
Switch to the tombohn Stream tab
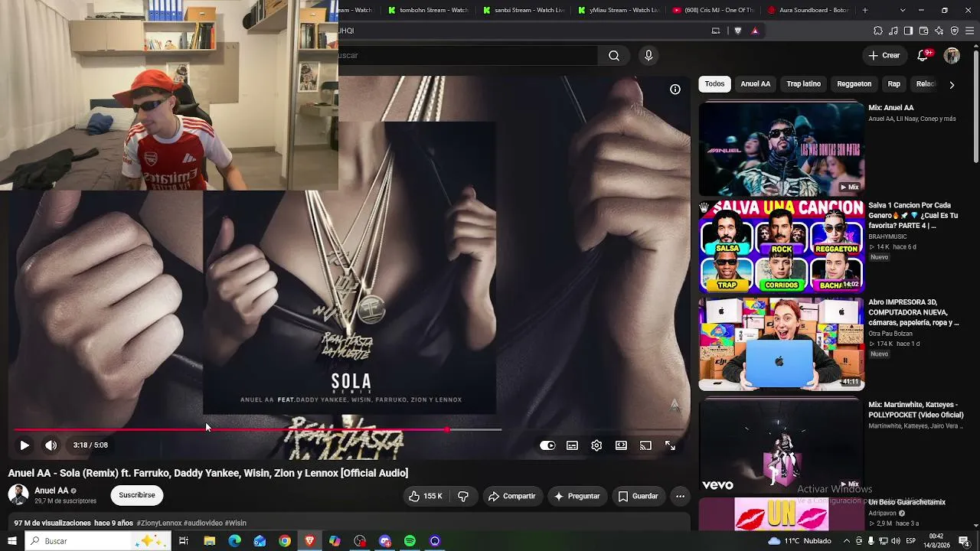pyautogui.click(x=428, y=10)
